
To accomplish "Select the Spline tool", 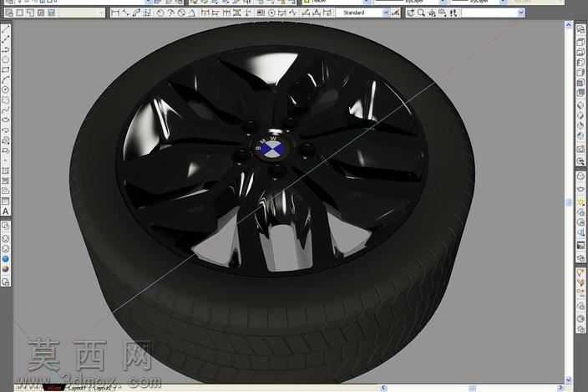I will [5, 109].
